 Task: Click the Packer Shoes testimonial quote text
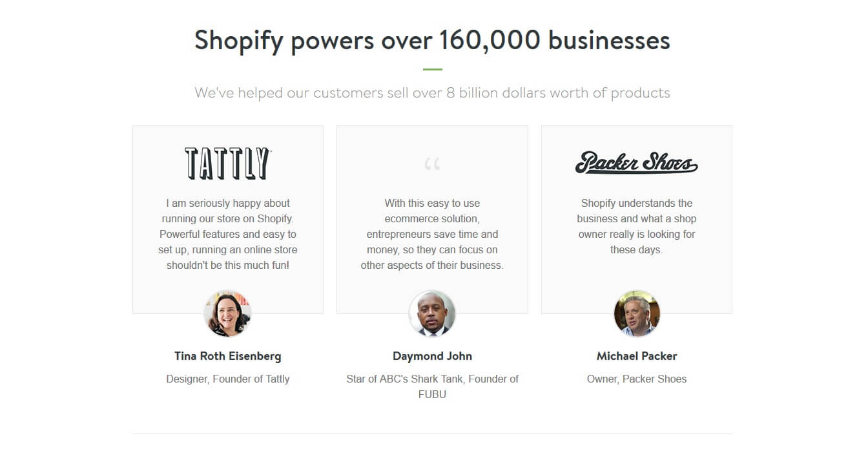pos(637,226)
